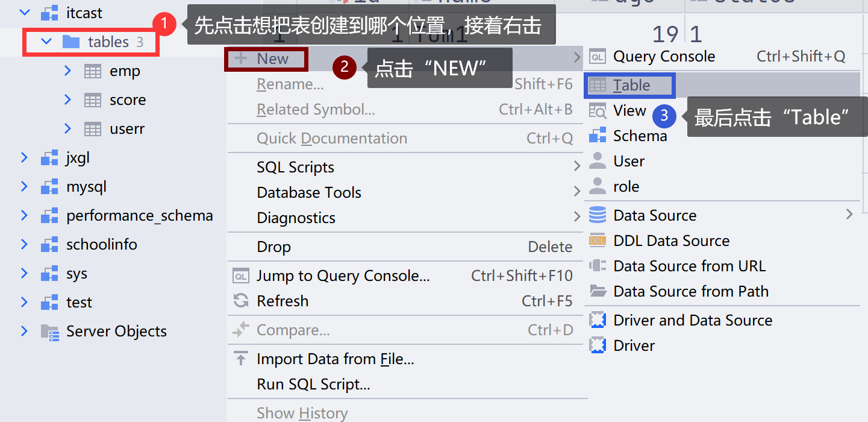
Task: Expand the jxgl schema node
Action: pos(24,157)
